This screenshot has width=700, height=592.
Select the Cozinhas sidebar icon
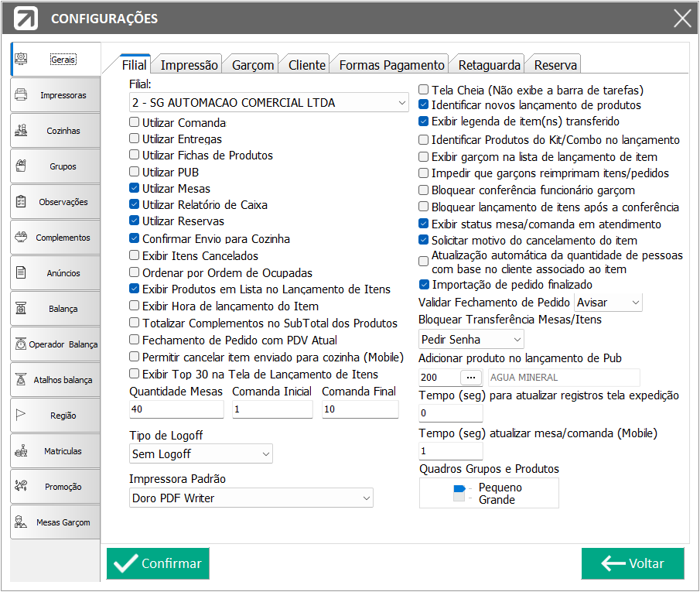(21, 131)
